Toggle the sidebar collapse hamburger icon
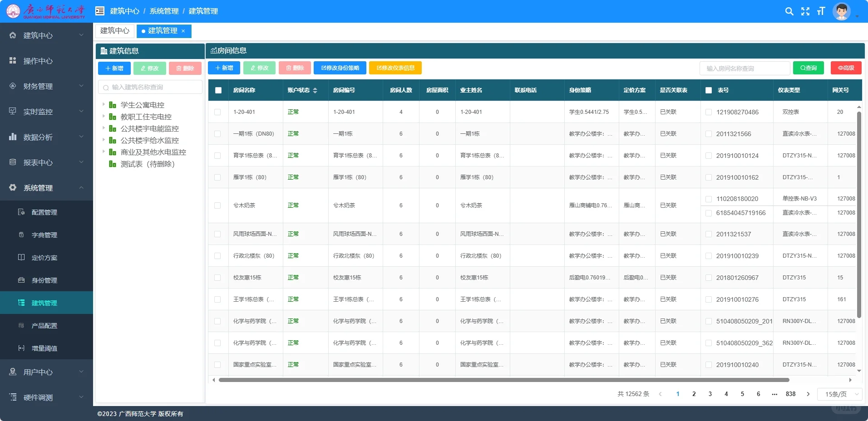Viewport: 868px width, 421px height. pos(100,11)
